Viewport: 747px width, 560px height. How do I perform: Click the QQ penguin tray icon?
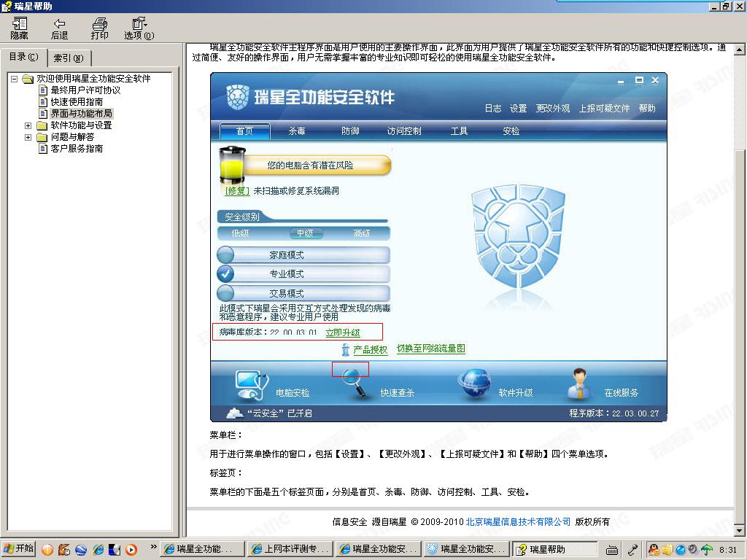click(x=654, y=550)
